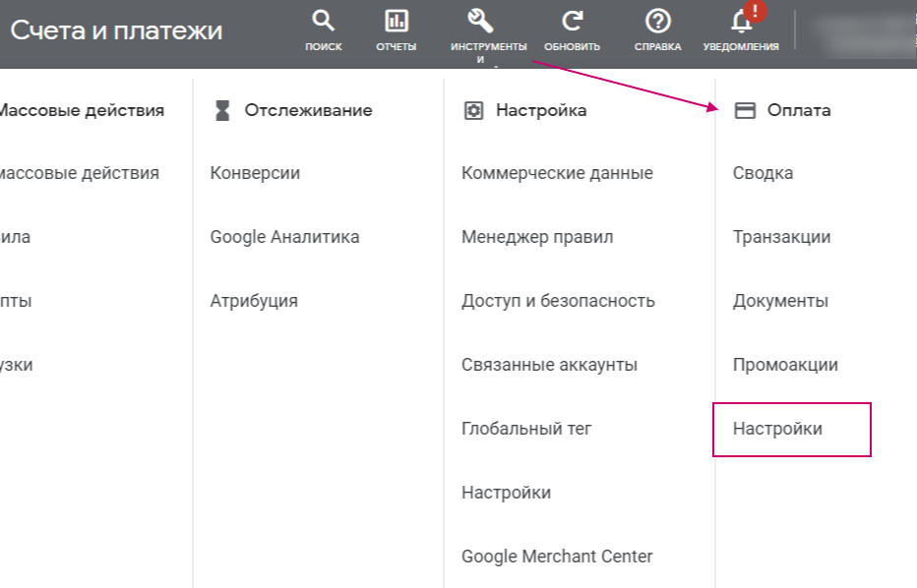Image resolution: width=917 pixels, height=588 pixels.
Task: Select Доступ и безопасность
Action: (x=558, y=301)
